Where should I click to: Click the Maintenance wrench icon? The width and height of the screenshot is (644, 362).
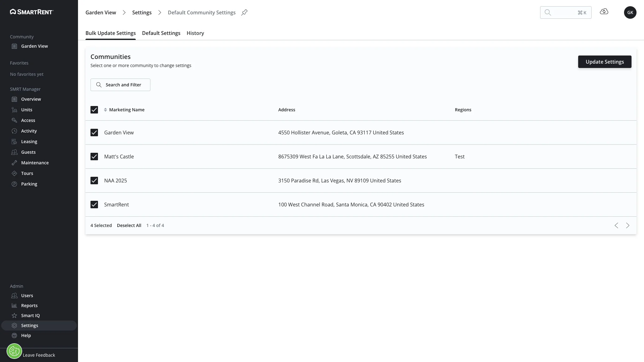(14, 163)
